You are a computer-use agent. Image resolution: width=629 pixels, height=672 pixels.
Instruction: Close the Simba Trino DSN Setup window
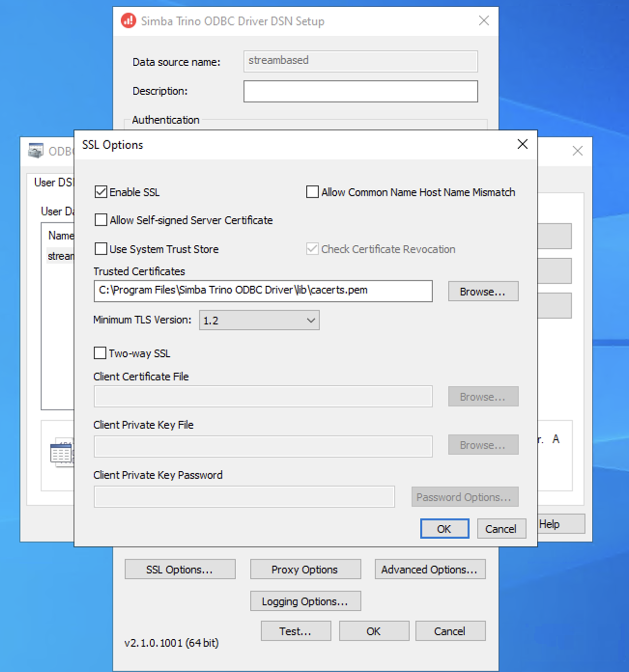tap(484, 21)
